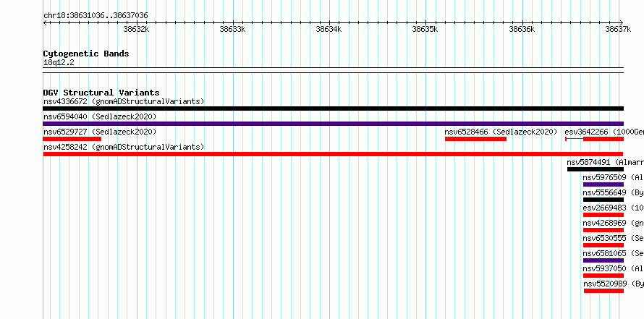Click the nsv6581065 variant label

[613, 253]
